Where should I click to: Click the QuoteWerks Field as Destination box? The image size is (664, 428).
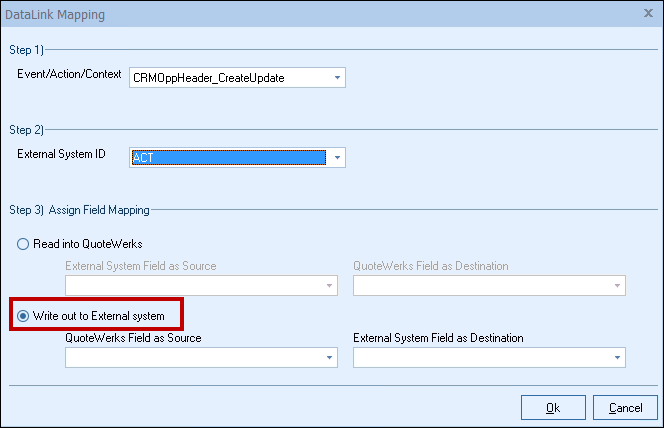tap(481, 286)
